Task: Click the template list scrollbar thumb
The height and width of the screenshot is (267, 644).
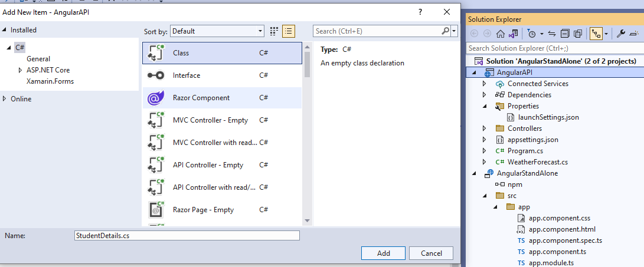Action: (x=307, y=64)
